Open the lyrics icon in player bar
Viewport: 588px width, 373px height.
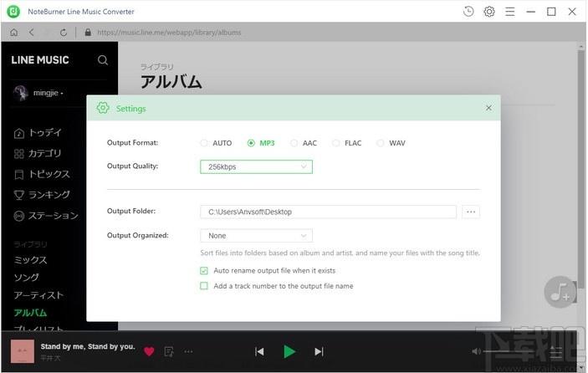(x=169, y=351)
